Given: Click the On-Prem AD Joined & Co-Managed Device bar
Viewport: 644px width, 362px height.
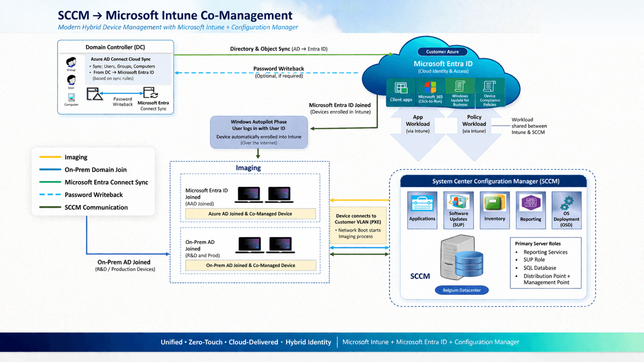Looking at the screenshot, I should (x=251, y=265).
